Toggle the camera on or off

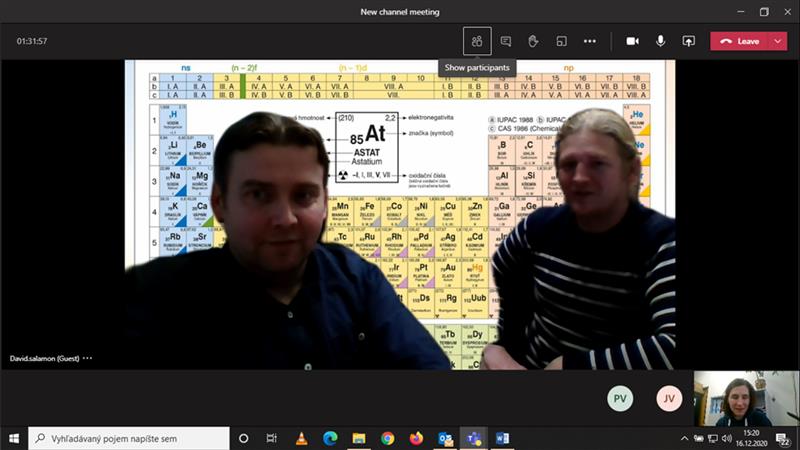tap(633, 41)
